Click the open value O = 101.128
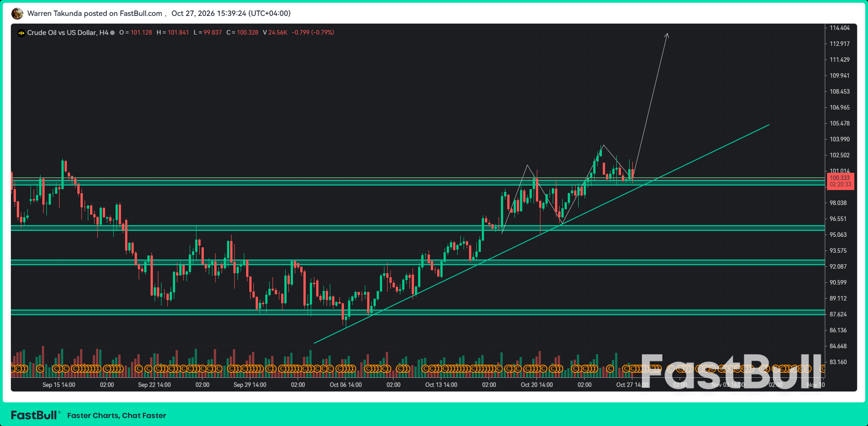Image resolution: width=868 pixels, height=426 pixels. pyautogui.click(x=136, y=33)
